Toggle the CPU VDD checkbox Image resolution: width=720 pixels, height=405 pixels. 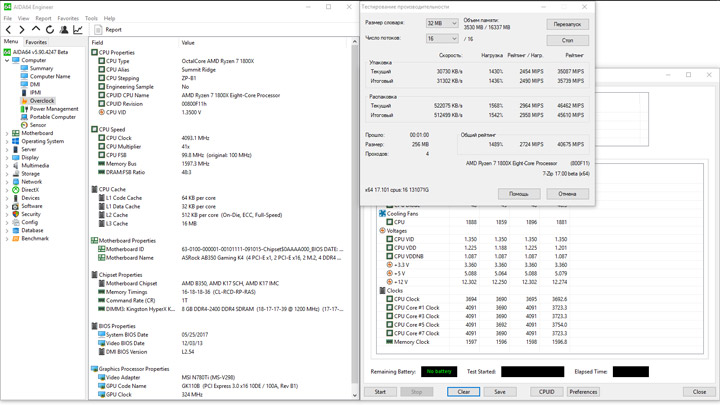(389, 248)
